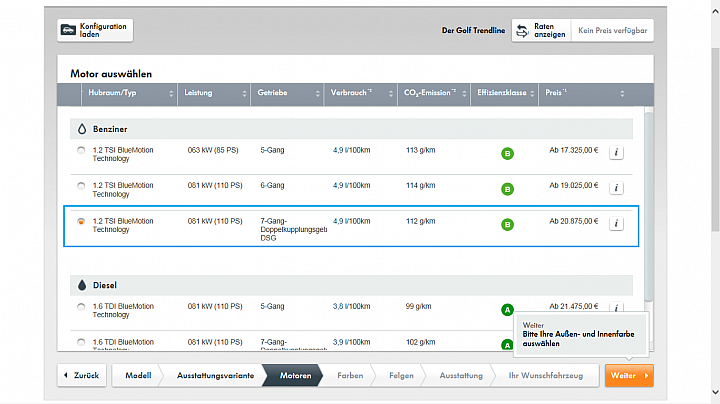Click Raten anzeigen button
This screenshot has width=720, height=404.
[541, 31]
